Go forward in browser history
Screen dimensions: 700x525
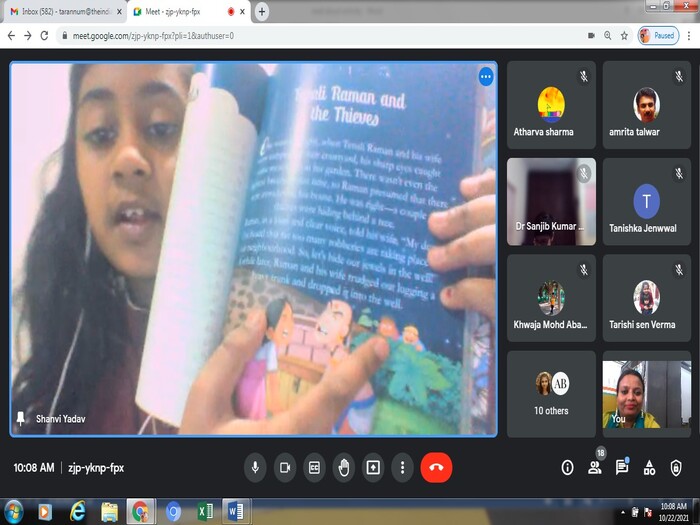click(28, 36)
